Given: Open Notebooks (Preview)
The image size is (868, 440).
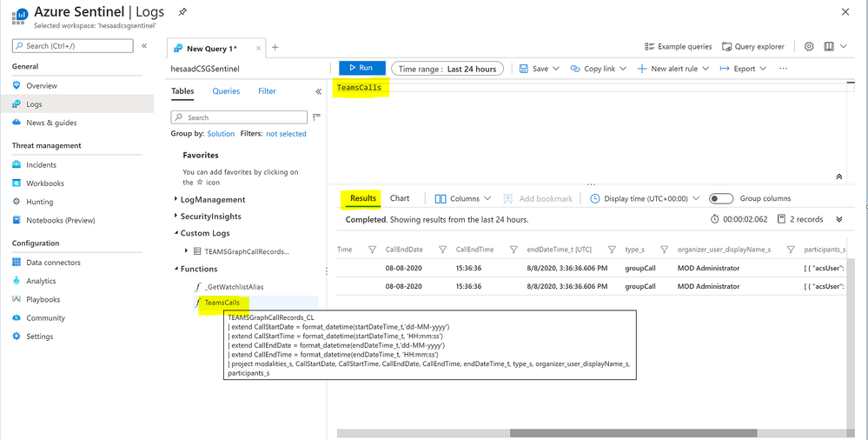Looking at the screenshot, I should 60,220.
